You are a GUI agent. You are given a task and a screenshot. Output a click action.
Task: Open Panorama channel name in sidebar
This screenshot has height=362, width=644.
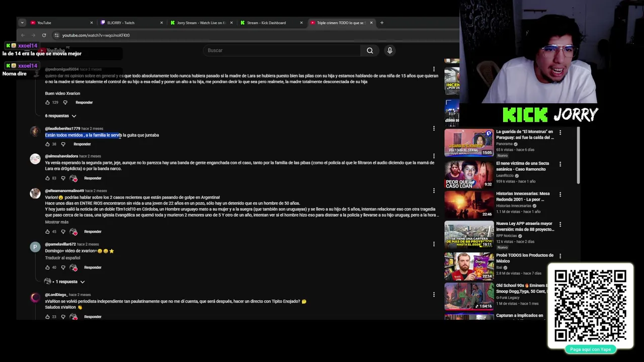click(x=504, y=144)
